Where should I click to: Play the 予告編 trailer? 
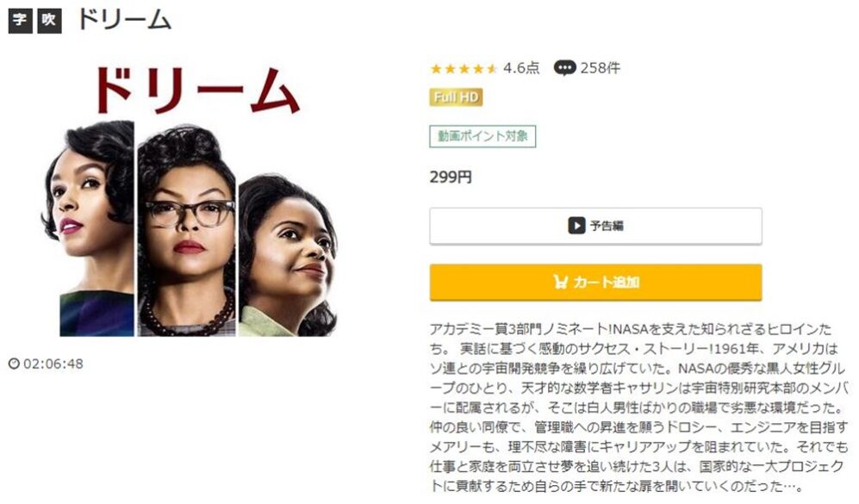click(x=595, y=226)
